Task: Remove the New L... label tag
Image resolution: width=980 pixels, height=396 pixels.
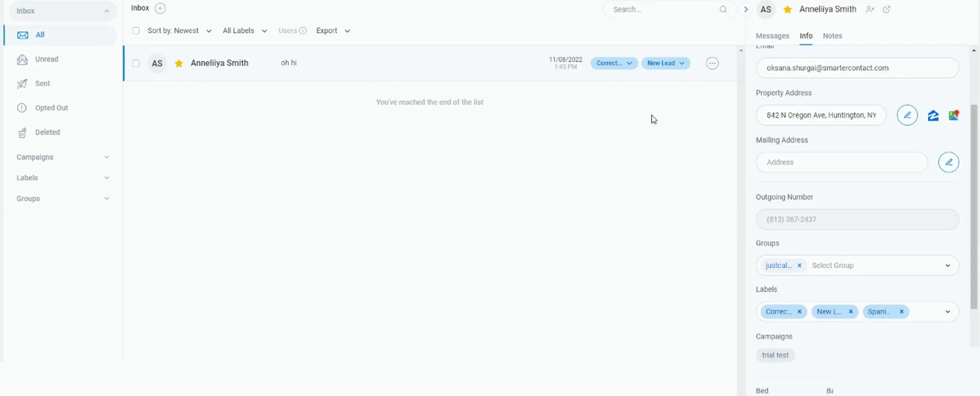Action: (850, 312)
